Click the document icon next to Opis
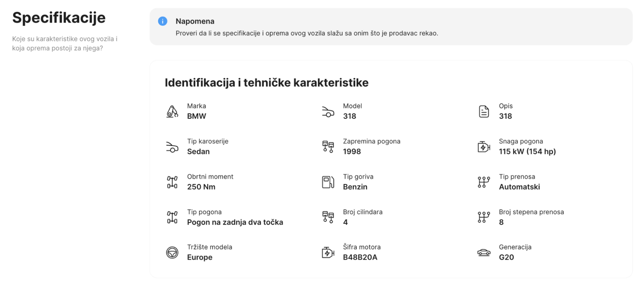This screenshot has height=287, width=644. coord(484,111)
